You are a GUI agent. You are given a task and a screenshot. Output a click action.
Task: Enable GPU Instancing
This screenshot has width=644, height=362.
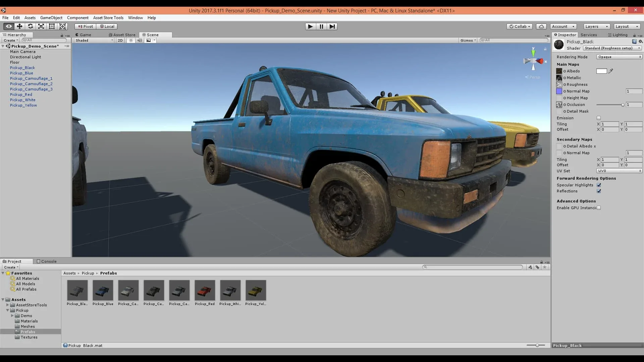point(599,207)
